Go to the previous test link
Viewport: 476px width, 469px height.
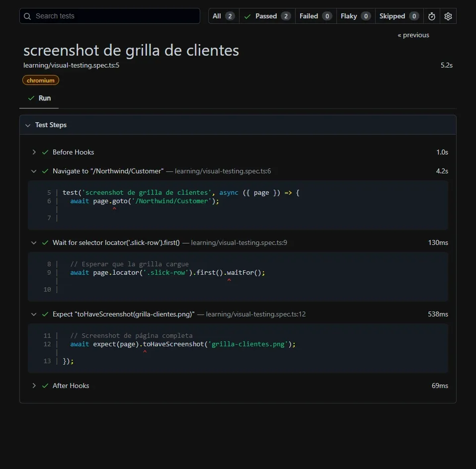(413, 35)
